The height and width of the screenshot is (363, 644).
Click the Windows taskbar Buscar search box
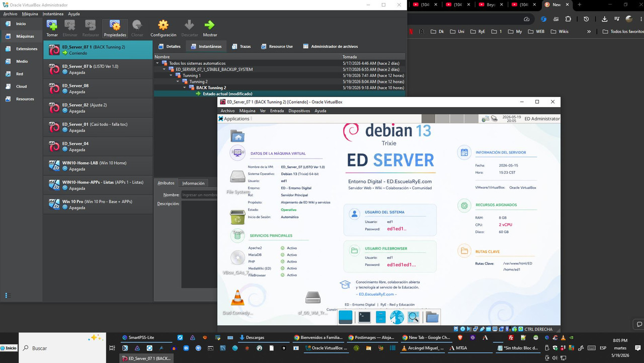coord(62,348)
